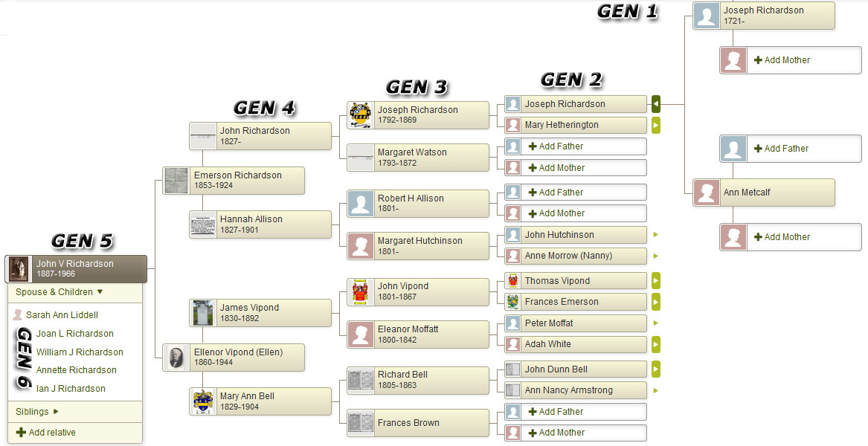Click the Joseph Richardson 1792-1869 crest icon
Screen dimensions: 868x446
coord(361,115)
